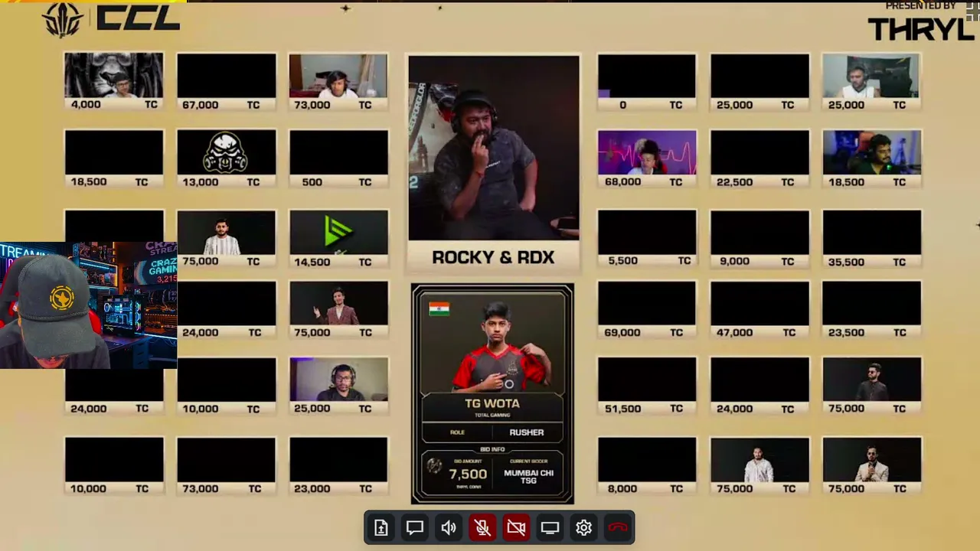
Task: Select the tile showing 23,000 TC
Action: pyautogui.click(x=338, y=466)
